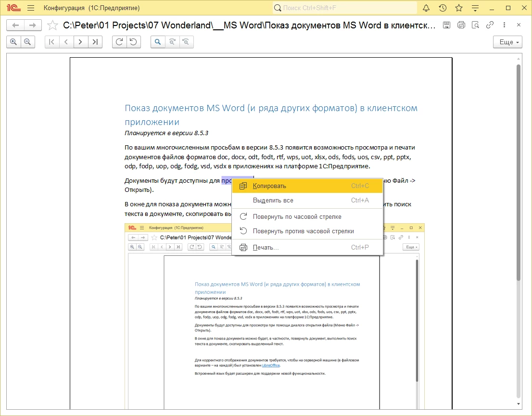Screen dimensions: 532x416
Task: Open the service functions menu icon
Action: coord(475,8)
